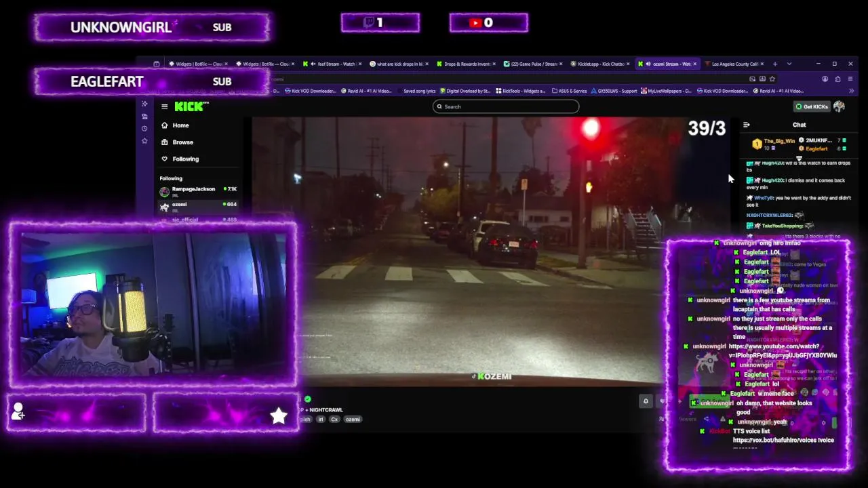Click the YouTube viewer count overlay widget
The image size is (868, 488).
click(x=489, y=22)
